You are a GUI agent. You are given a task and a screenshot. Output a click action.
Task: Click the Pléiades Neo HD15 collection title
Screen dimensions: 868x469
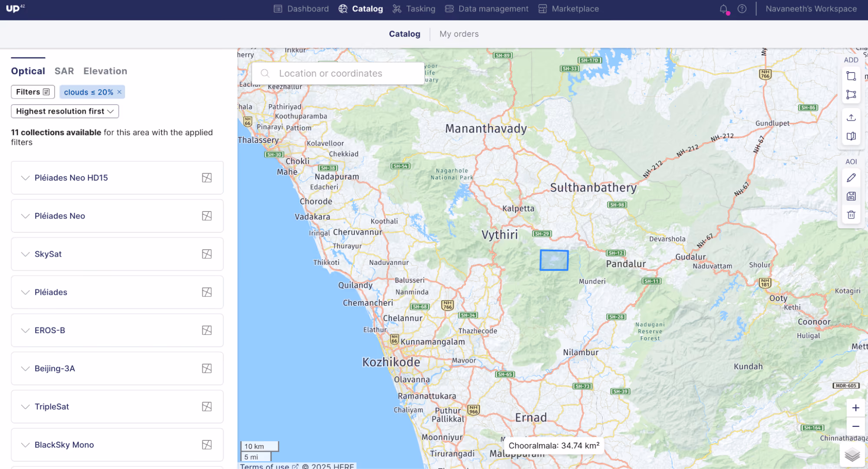coord(71,178)
